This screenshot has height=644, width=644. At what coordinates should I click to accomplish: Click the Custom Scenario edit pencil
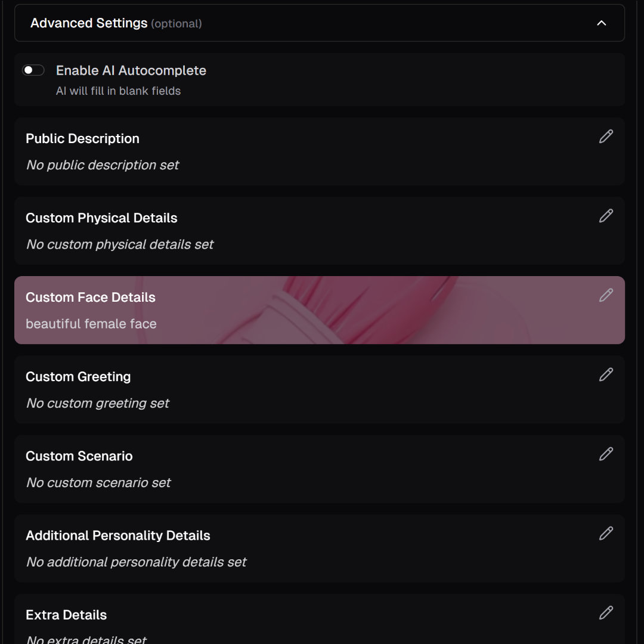pos(606,454)
